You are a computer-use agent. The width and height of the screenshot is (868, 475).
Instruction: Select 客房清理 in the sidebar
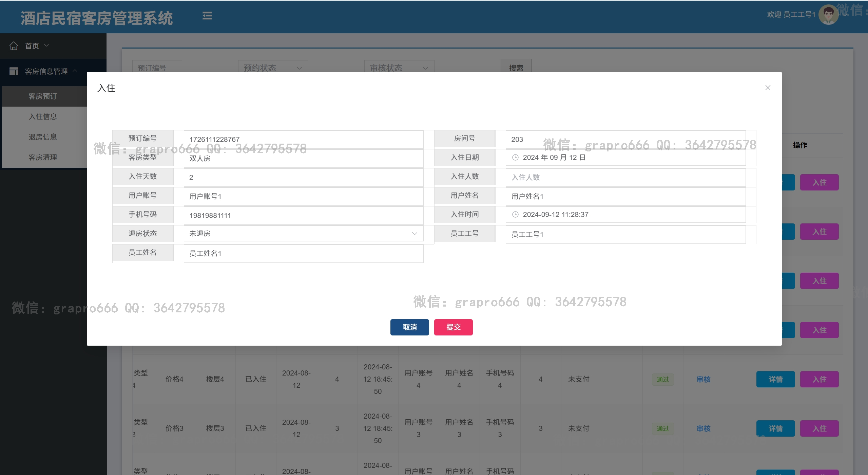(x=43, y=157)
